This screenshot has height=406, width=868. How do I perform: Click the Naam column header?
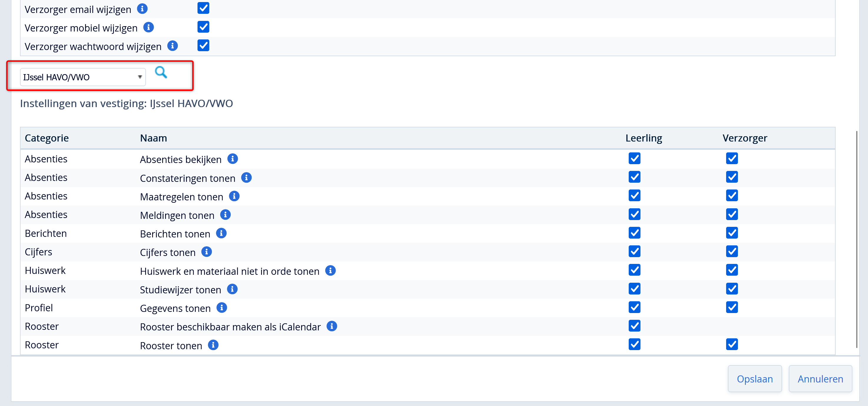pos(154,138)
